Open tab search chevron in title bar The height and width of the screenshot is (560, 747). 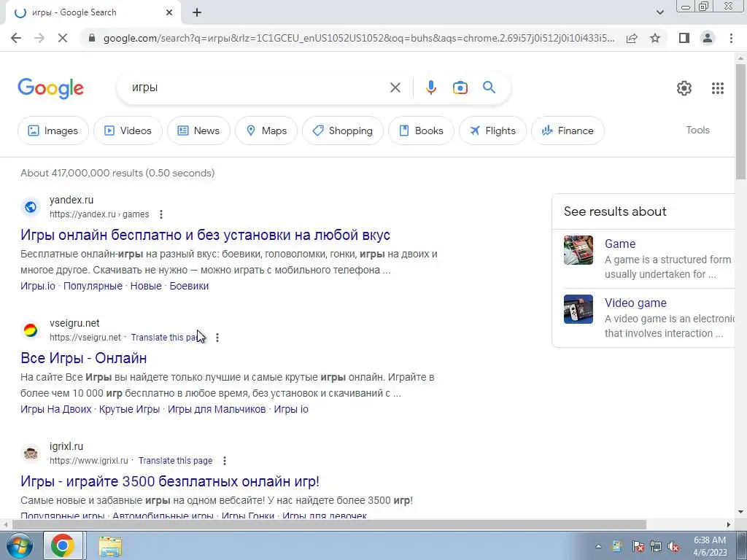coord(659,12)
